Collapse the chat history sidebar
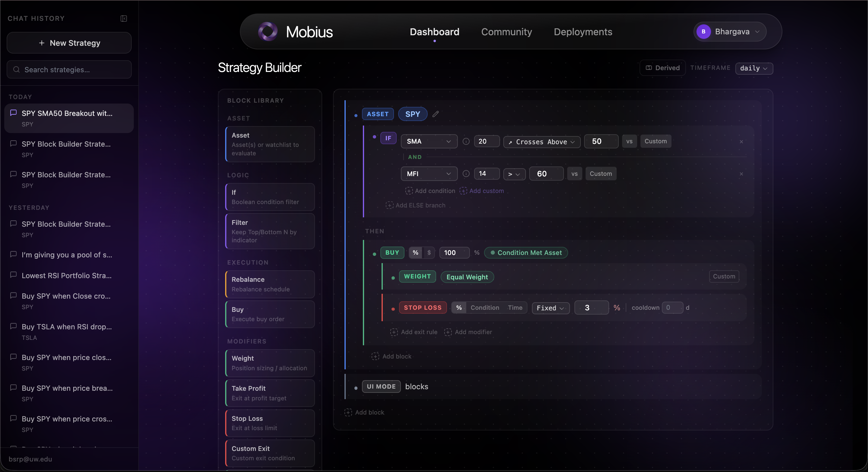Screen dimensions: 868x472 (x=123, y=19)
